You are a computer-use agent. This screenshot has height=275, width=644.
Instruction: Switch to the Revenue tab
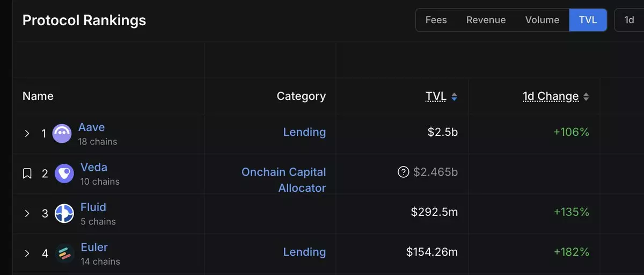pos(486,20)
